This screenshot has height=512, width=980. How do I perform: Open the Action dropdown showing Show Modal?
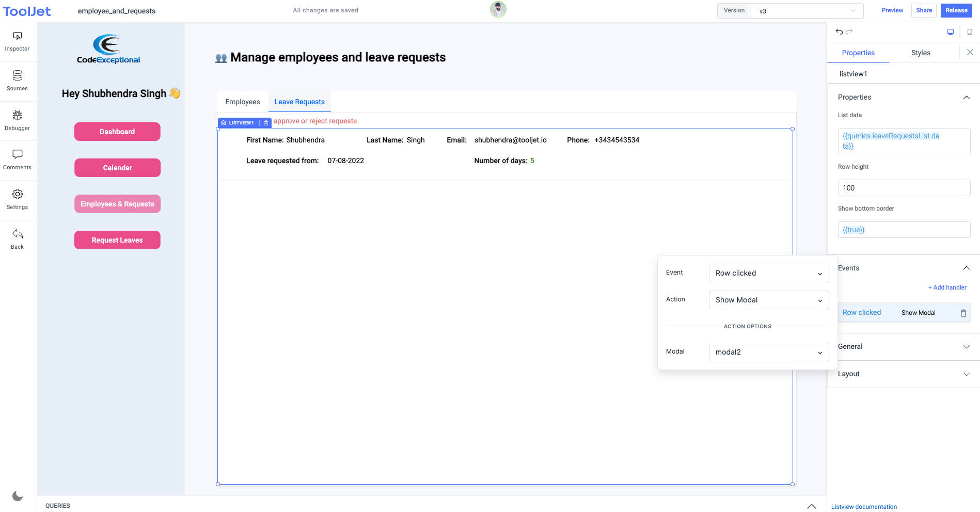coord(768,300)
